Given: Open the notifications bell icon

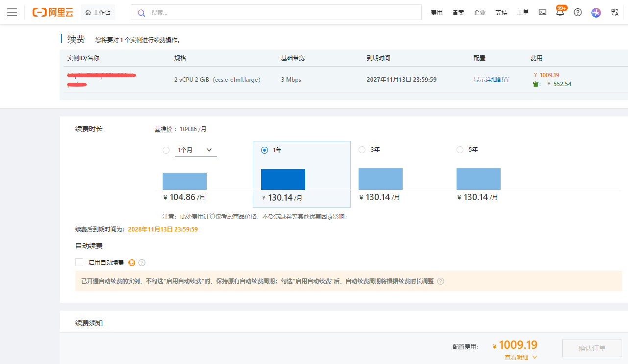Looking at the screenshot, I should point(560,13).
